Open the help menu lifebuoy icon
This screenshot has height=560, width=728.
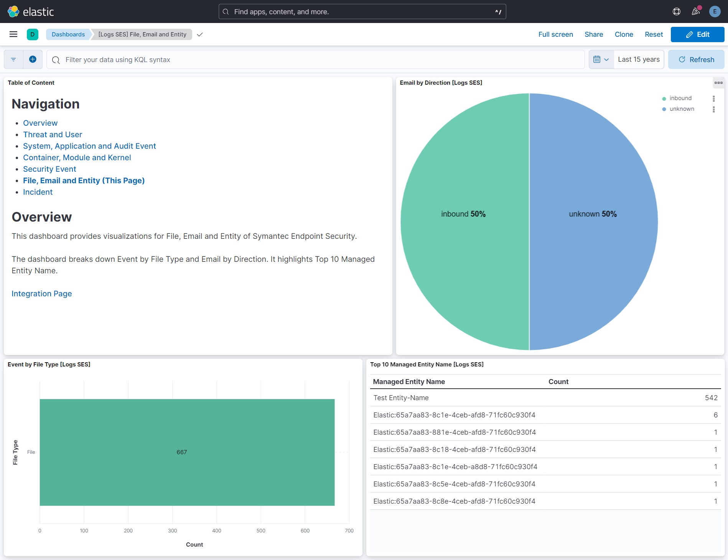tap(677, 11)
